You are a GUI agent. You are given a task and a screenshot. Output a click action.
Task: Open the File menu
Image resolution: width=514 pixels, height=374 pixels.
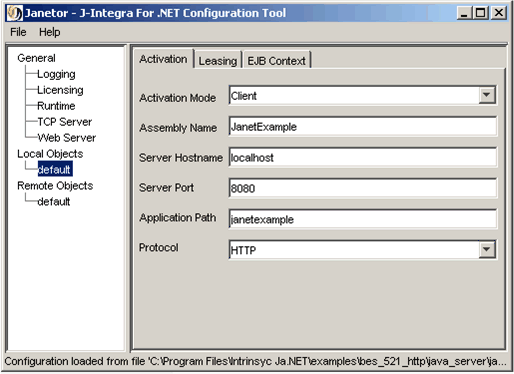18,32
